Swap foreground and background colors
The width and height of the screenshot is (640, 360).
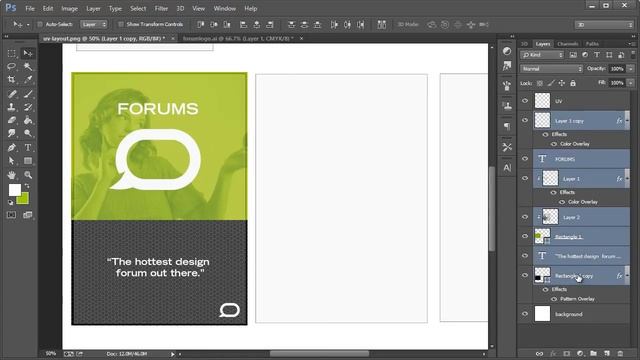click(x=27, y=186)
